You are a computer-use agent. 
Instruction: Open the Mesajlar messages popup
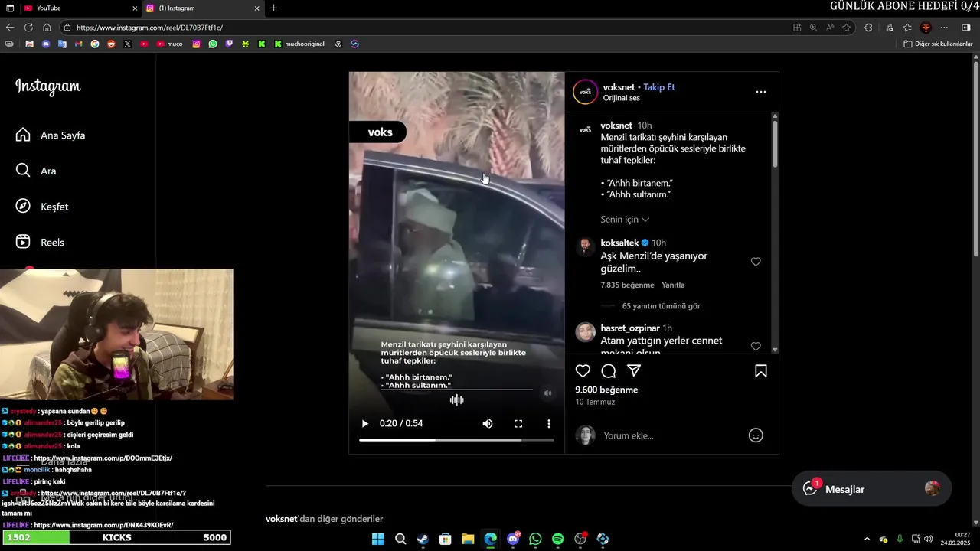coord(871,489)
